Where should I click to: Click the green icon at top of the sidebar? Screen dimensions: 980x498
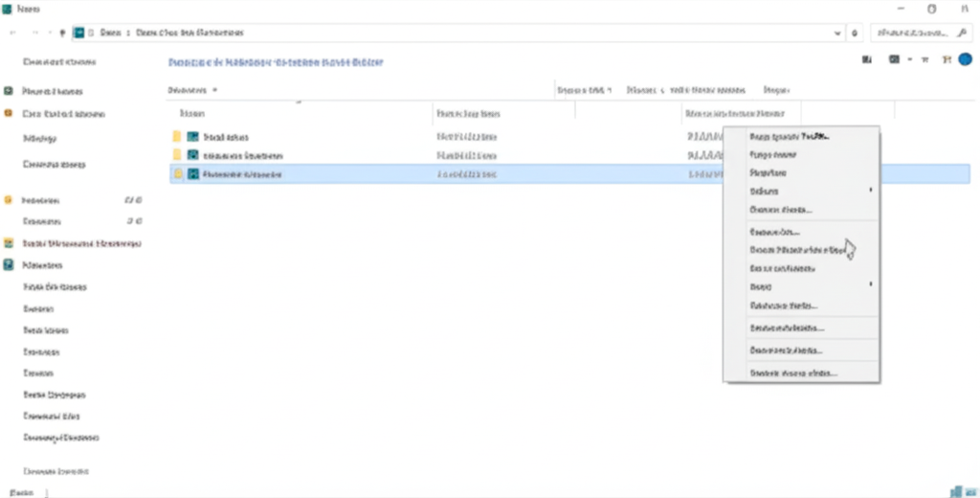8,91
